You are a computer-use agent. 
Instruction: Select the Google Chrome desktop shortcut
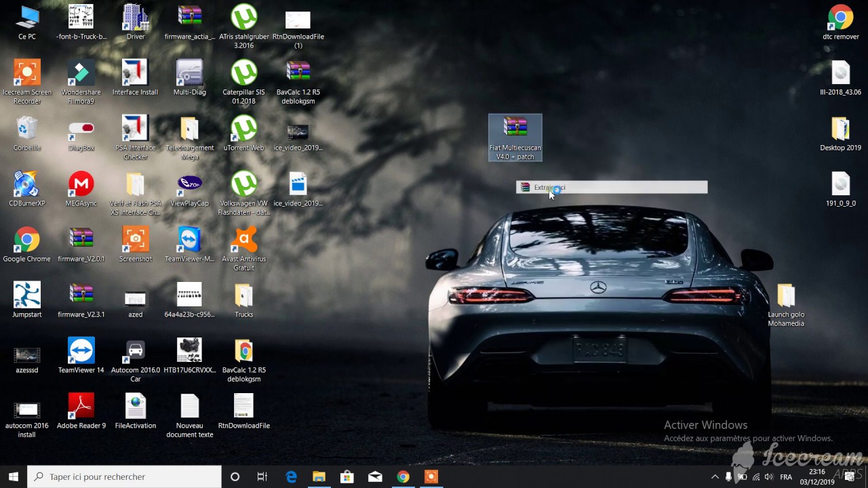(x=27, y=245)
